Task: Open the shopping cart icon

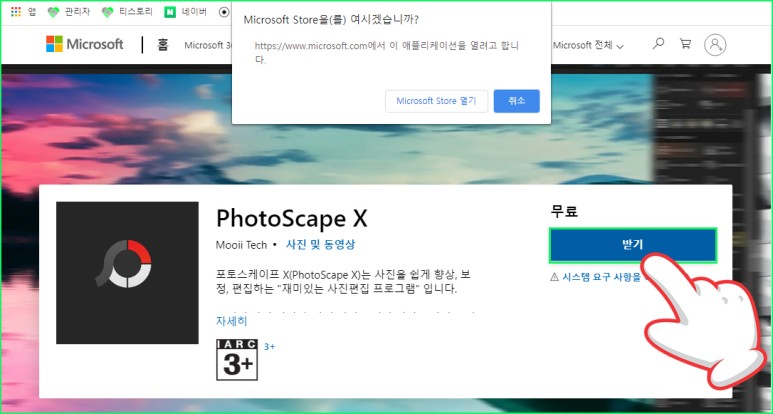Action: tap(685, 44)
